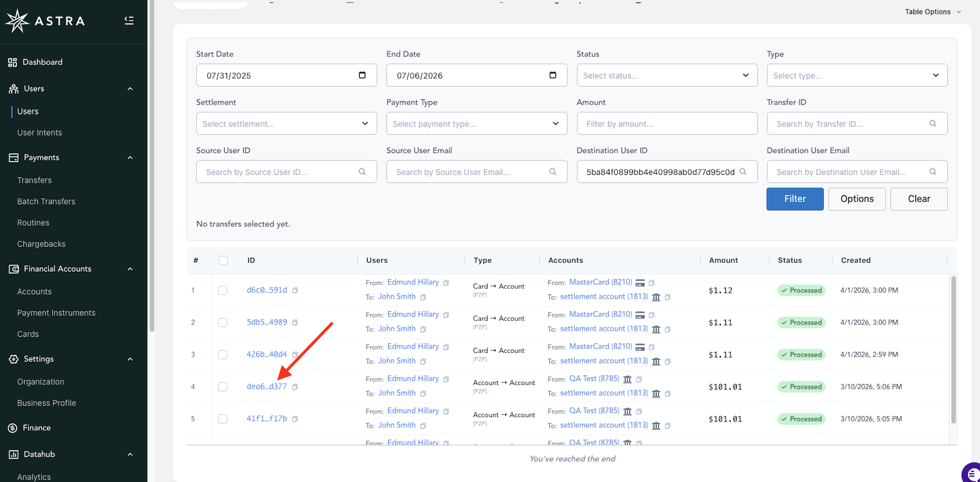
Task: Click the Source User ID search icon
Action: tap(362, 172)
